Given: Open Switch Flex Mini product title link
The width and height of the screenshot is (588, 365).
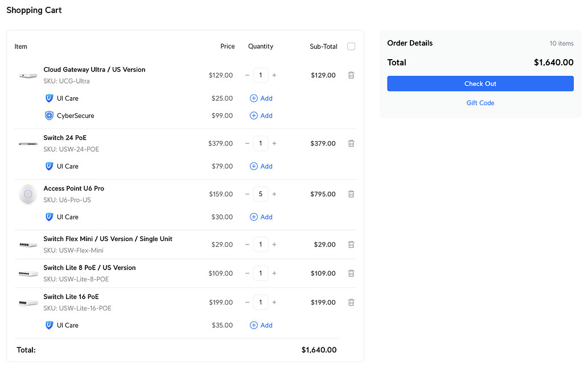Looking at the screenshot, I should click(x=108, y=239).
